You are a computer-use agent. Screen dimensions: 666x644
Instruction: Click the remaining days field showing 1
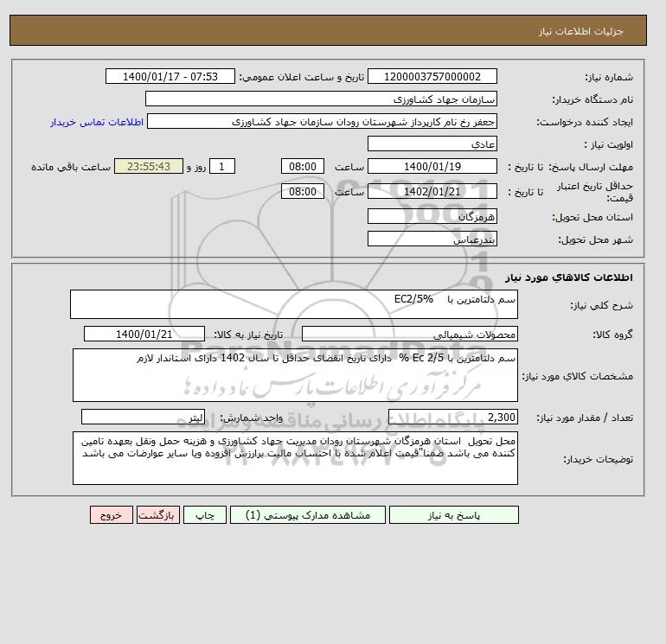point(221,167)
